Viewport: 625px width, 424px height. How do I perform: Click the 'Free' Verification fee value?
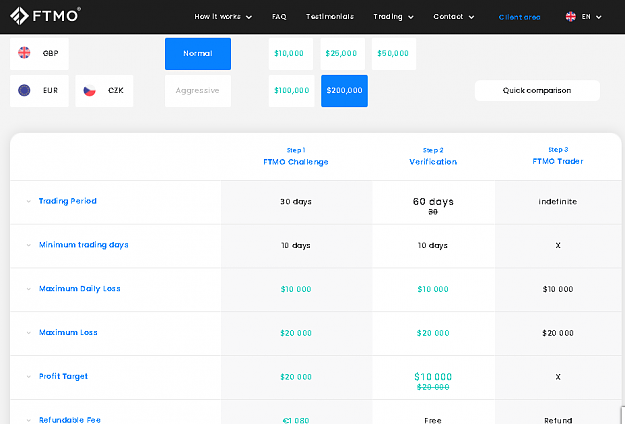point(433,420)
